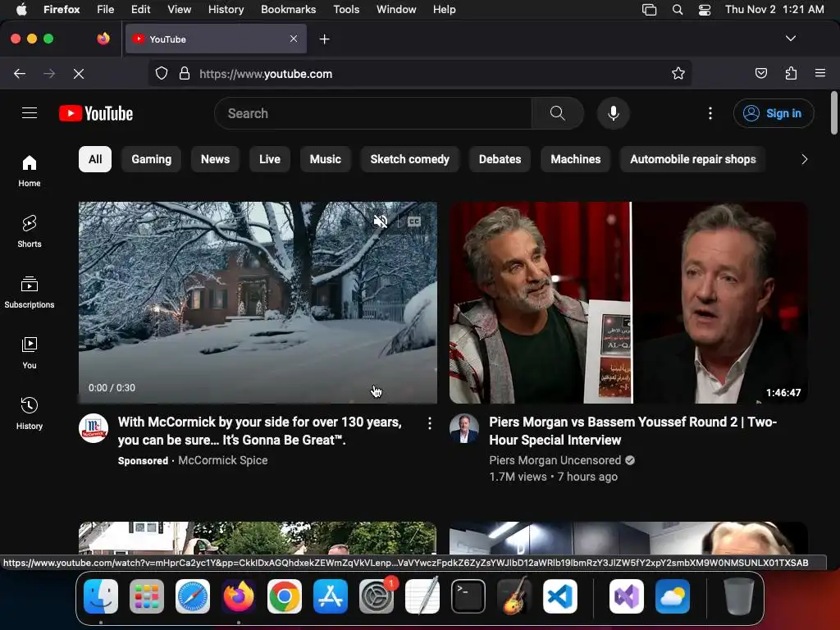Show more filter chips with right arrow
840x630 pixels.
804,159
